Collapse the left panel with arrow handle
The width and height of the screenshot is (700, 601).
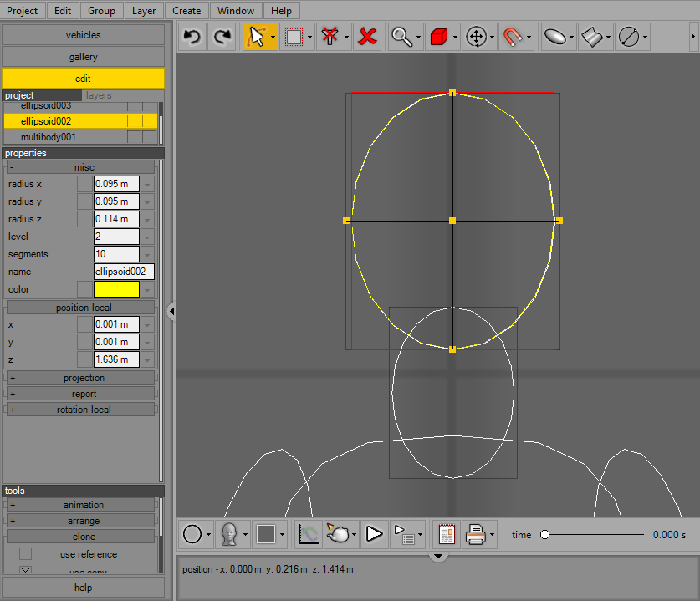coord(171,311)
